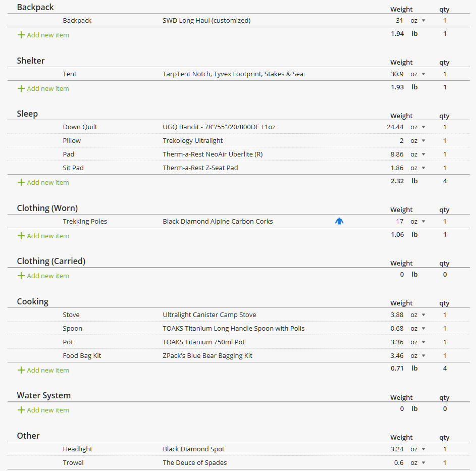Click the plus icon under Clothing (Carried)
This screenshot has width=476, height=471.
pyautogui.click(x=21, y=276)
